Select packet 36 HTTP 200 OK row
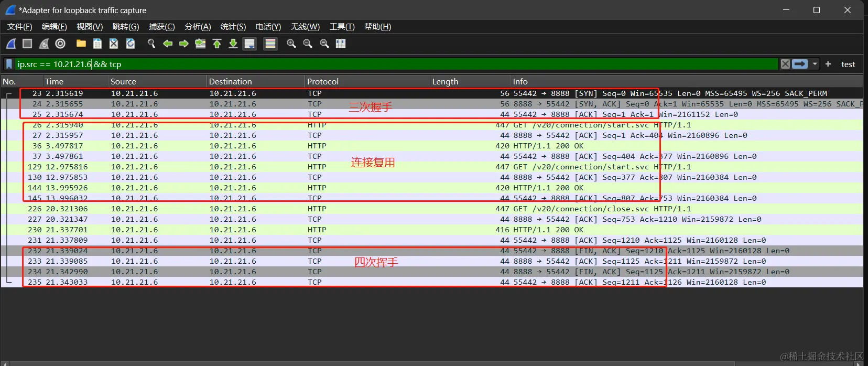This screenshot has height=366, width=868. (x=432, y=146)
